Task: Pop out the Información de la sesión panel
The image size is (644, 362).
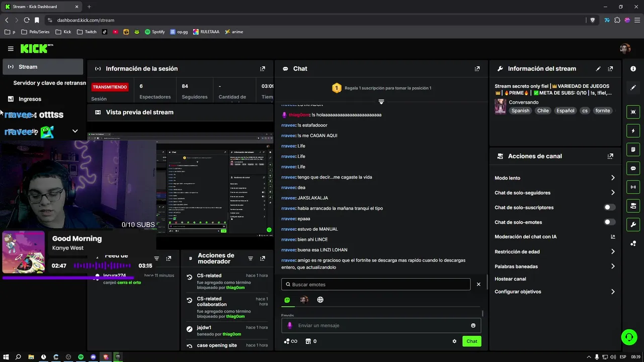Action: [262, 69]
